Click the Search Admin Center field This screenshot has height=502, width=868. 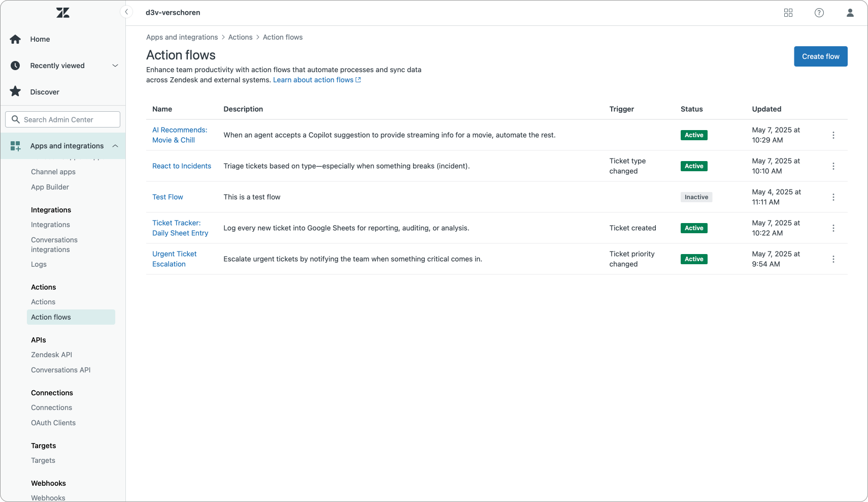(62, 119)
